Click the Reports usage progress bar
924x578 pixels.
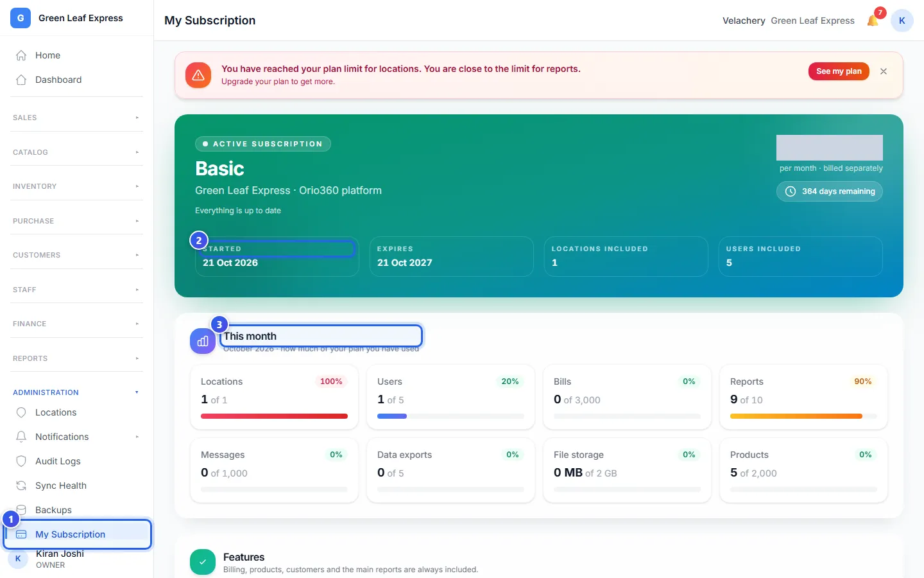coord(803,416)
